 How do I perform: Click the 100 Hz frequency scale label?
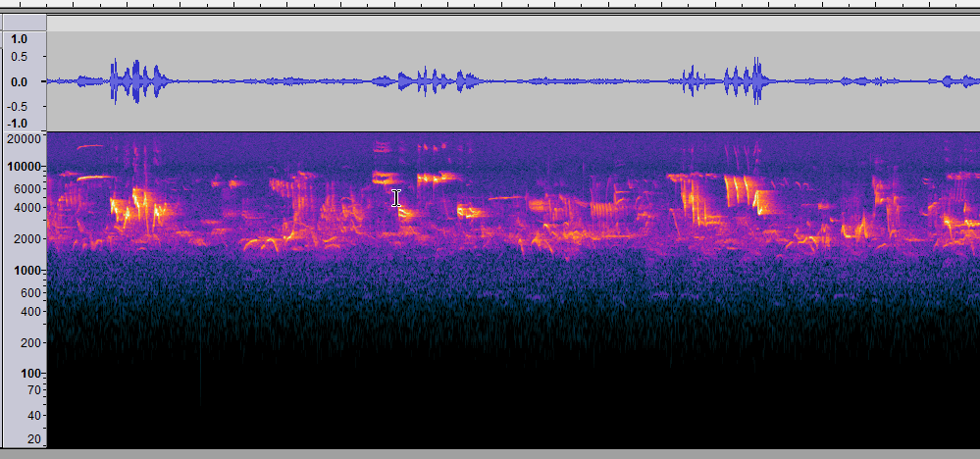click(x=29, y=374)
